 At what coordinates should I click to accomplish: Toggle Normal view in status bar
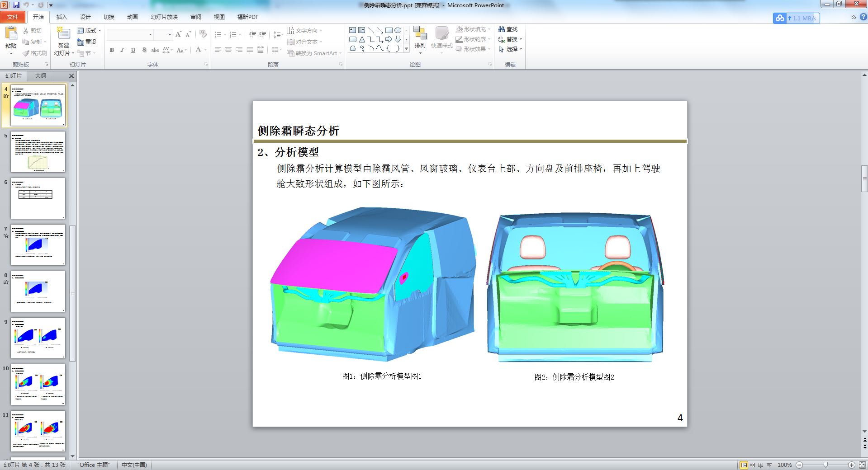pos(744,465)
